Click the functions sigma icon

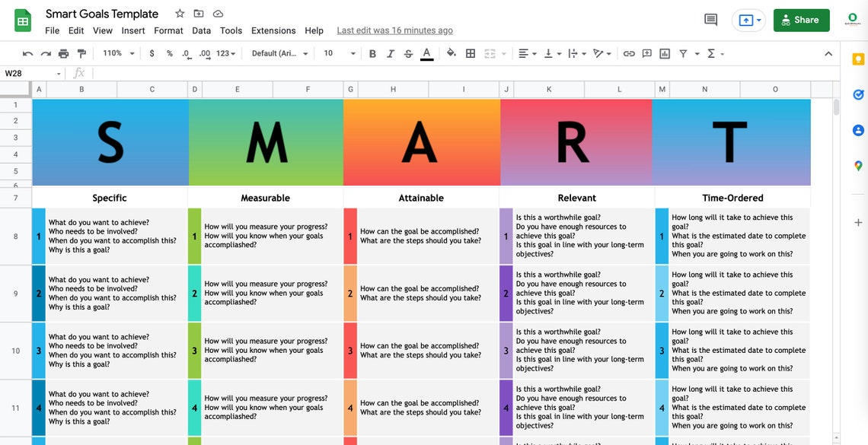click(710, 53)
